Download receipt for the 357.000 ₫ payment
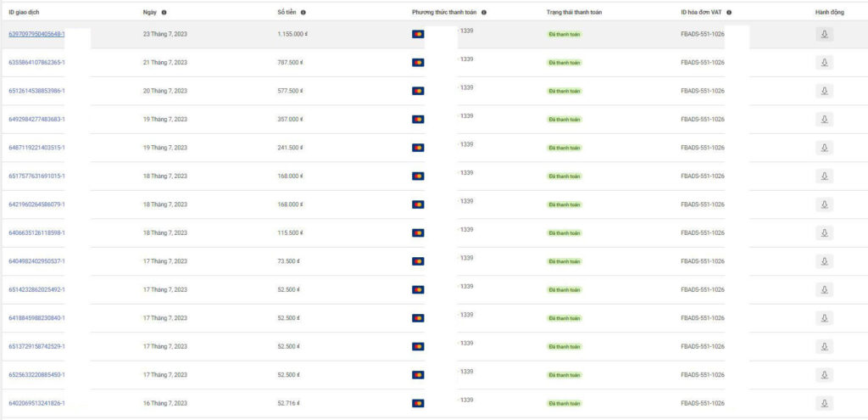This screenshot has width=868, height=420. [824, 120]
